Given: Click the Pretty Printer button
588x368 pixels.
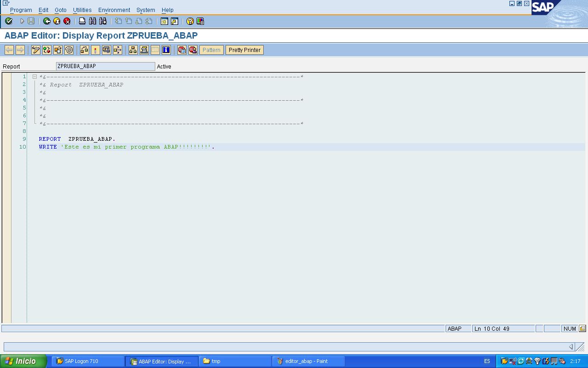Looking at the screenshot, I should coord(244,50).
